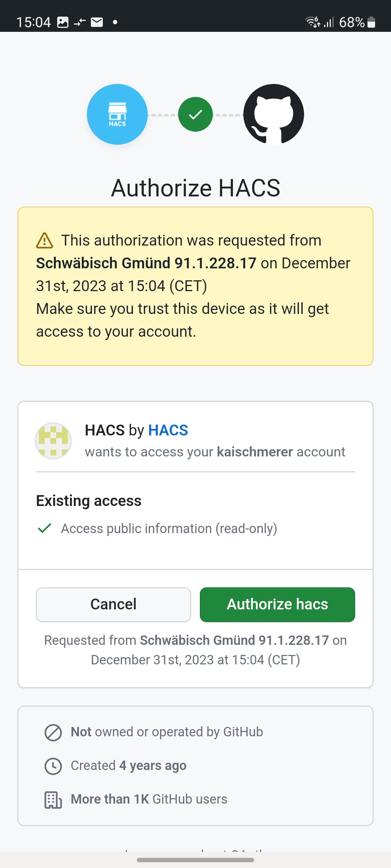Tap the not-owned prohibition circle icon
The width and height of the screenshot is (391, 868).
(53, 732)
